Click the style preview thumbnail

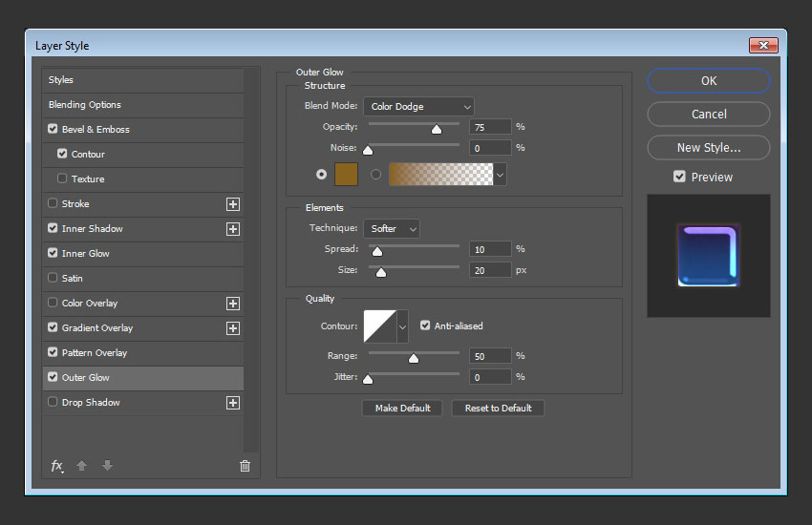pyautogui.click(x=709, y=256)
